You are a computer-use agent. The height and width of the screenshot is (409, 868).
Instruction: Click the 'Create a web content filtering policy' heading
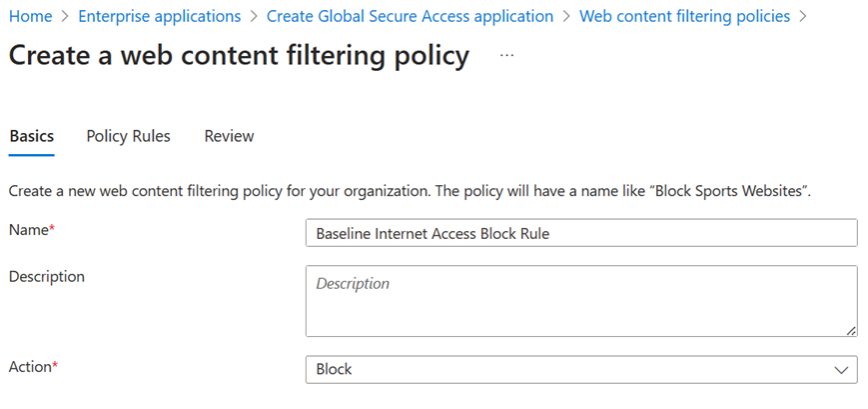tap(239, 55)
